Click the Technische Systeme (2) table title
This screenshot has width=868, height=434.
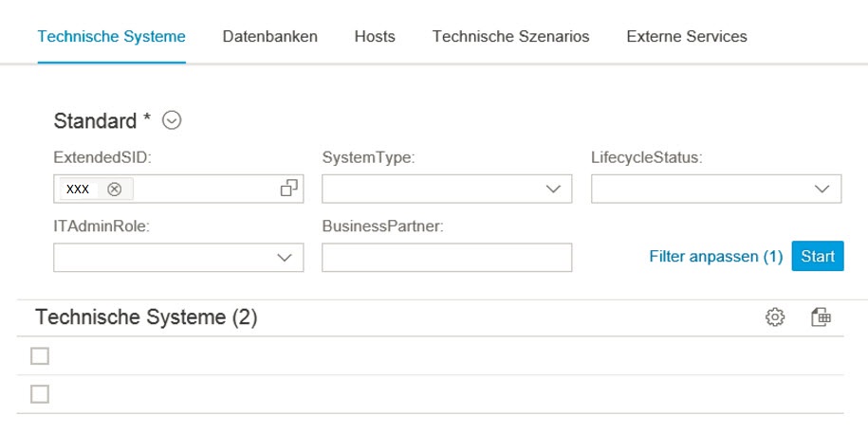(147, 317)
